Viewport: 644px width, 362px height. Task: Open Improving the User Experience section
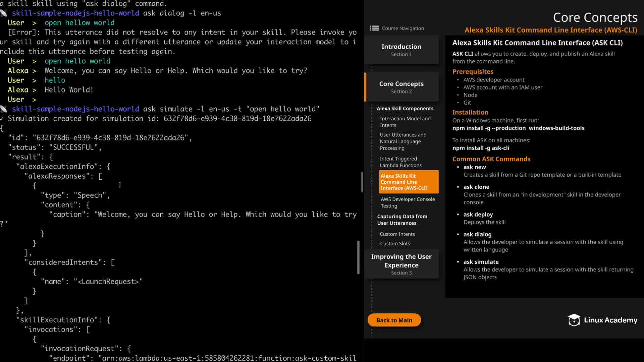tap(401, 264)
